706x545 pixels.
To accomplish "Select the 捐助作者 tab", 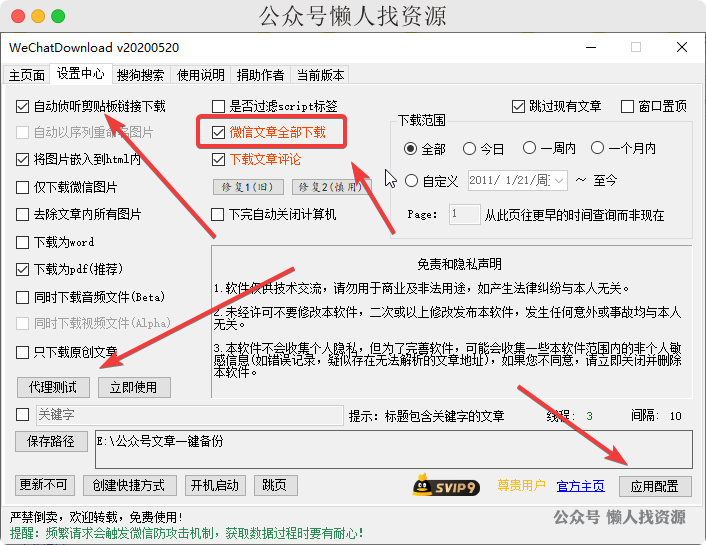I will click(260, 75).
